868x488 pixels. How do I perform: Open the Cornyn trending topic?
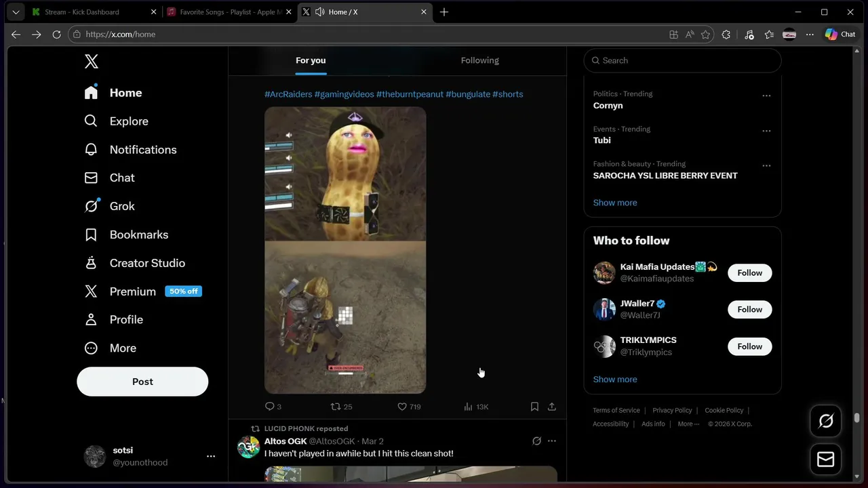tap(608, 106)
